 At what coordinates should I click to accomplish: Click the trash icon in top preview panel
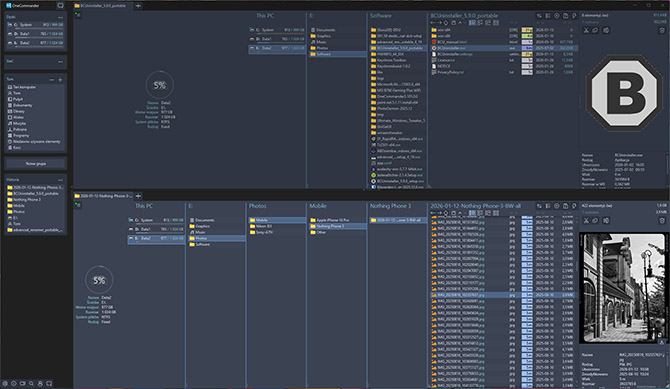[662, 30]
